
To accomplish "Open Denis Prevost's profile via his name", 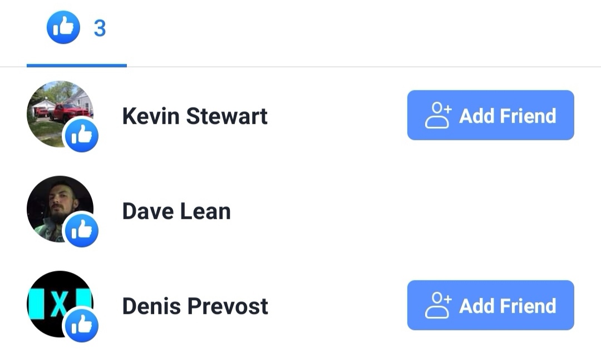I will (195, 306).
